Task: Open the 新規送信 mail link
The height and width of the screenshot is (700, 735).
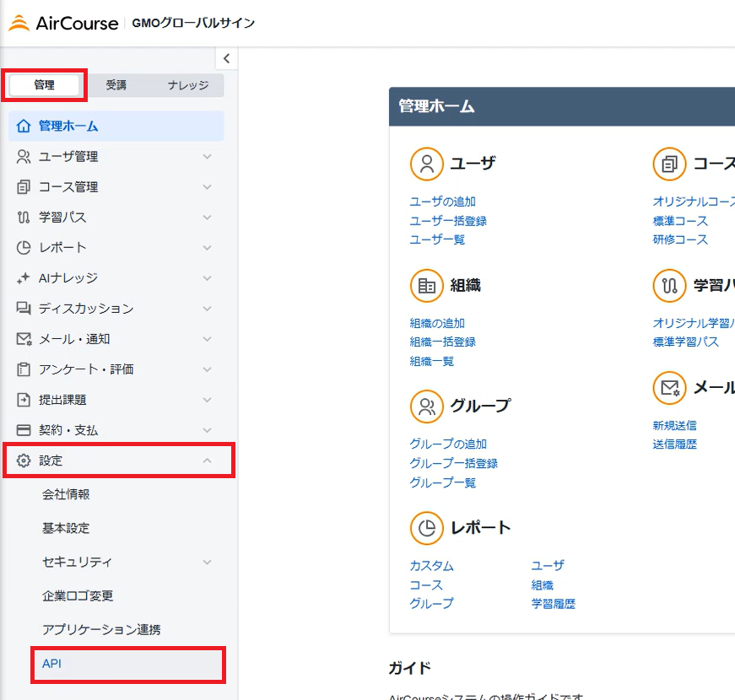Action: click(674, 425)
